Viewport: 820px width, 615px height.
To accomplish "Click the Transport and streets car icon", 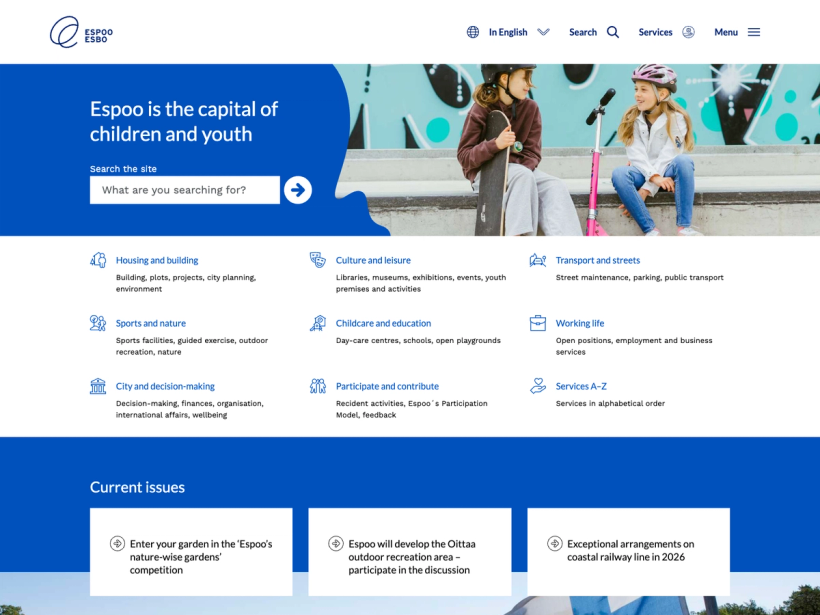I will point(538,260).
